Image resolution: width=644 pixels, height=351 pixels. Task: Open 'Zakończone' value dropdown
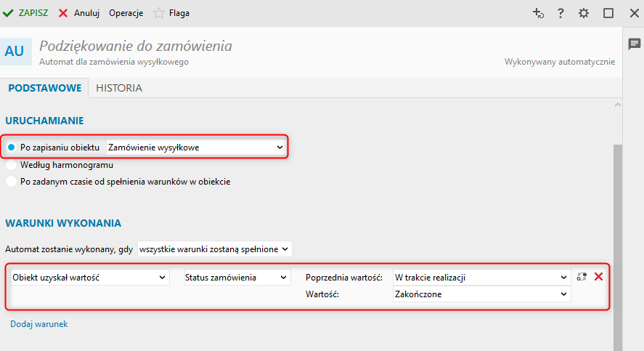481,294
